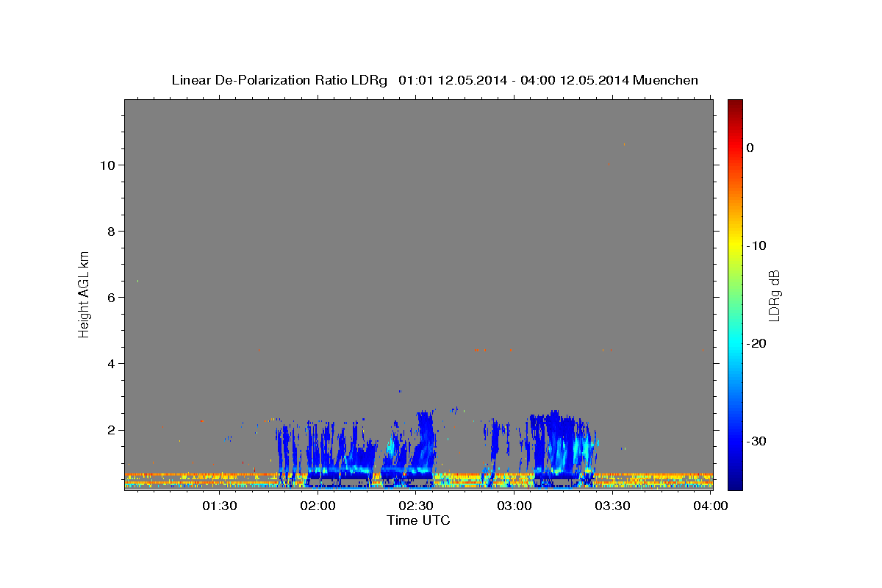Click the 'LDRg dB' colorbar label
Screen dimensions: 882x588
point(773,295)
